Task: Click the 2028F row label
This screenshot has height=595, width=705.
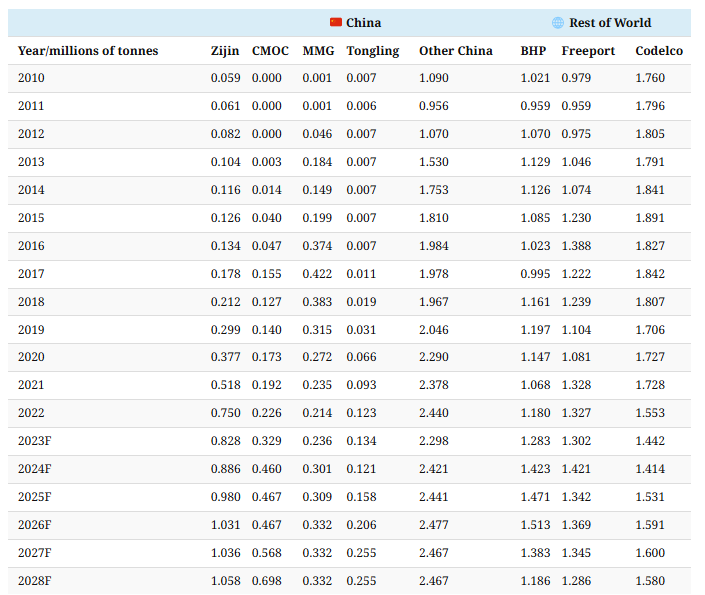Action: tap(34, 581)
